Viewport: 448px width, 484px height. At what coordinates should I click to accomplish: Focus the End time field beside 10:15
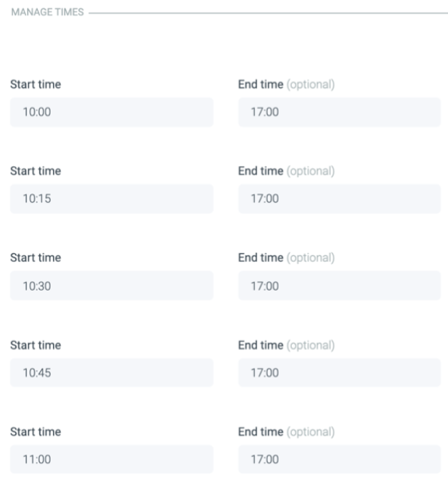[x=339, y=199]
